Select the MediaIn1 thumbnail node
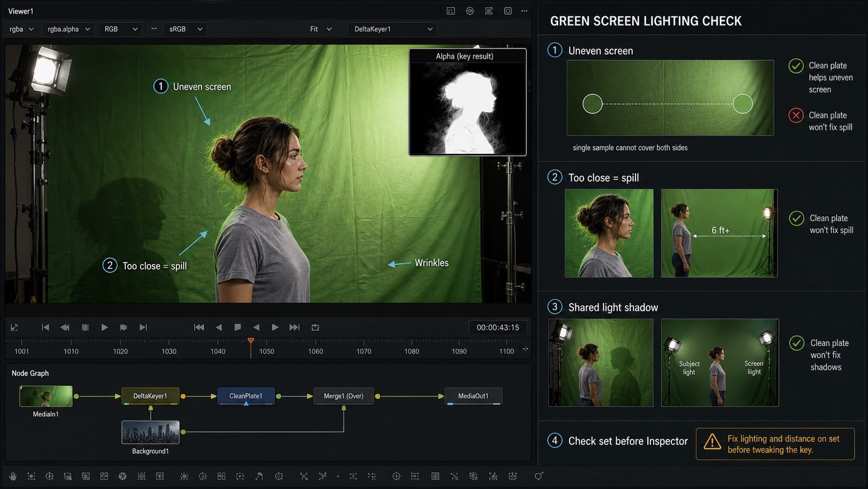This screenshot has height=489, width=868. pos(46,397)
